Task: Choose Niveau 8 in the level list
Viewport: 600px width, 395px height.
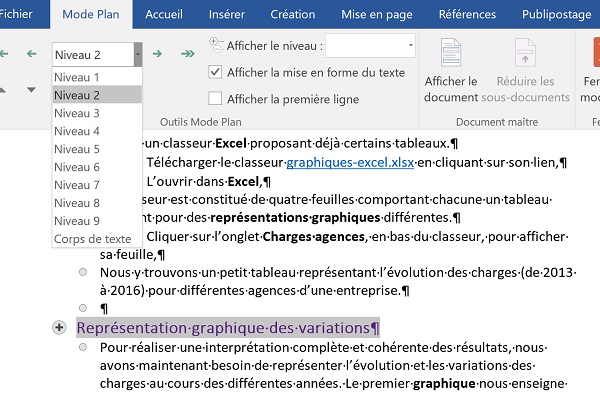Action: pyautogui.click(x=97, y=203)
